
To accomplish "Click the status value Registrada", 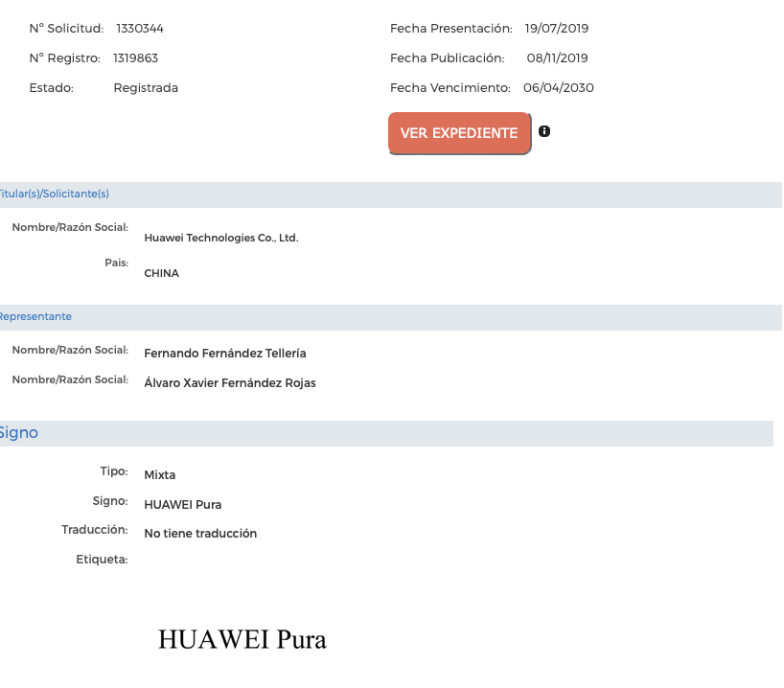I will [146, 88].
